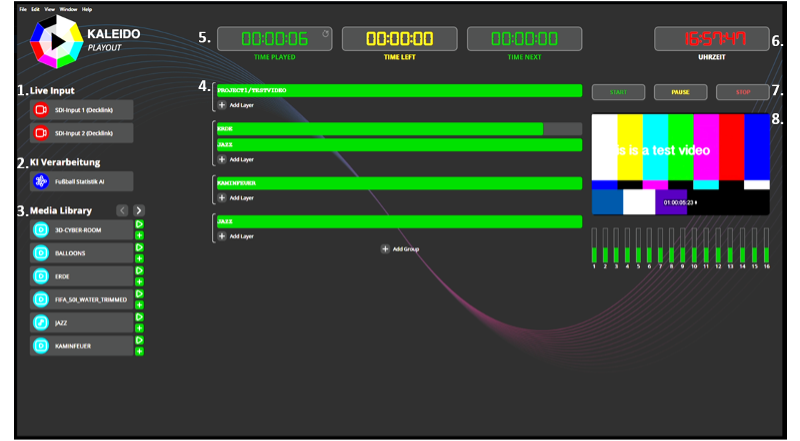The width and height of the screenshot is (800, 441).
Task: Click the JAZZ audio note icon
Action: pos(41,323)
